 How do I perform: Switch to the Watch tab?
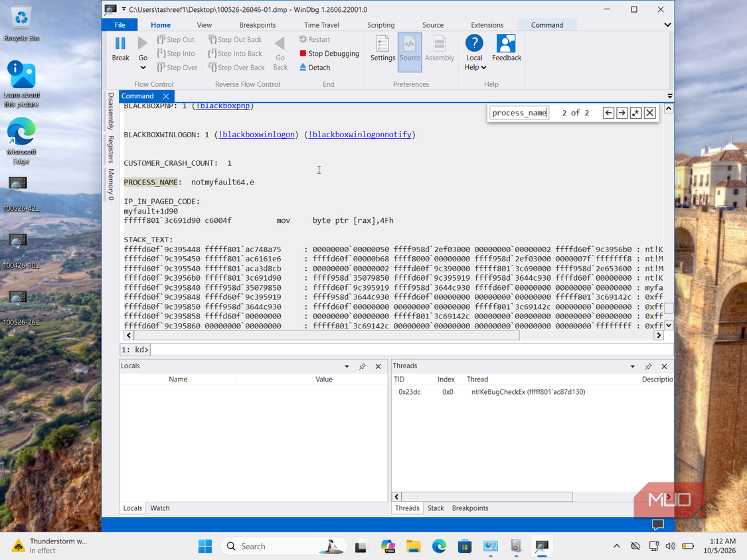click(159, 508)
